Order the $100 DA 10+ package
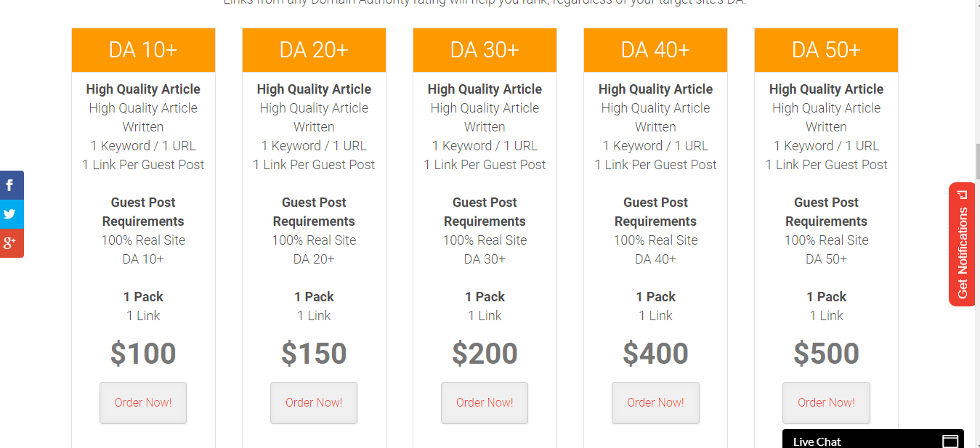980x448 pixels. click(x=143, y=402)
